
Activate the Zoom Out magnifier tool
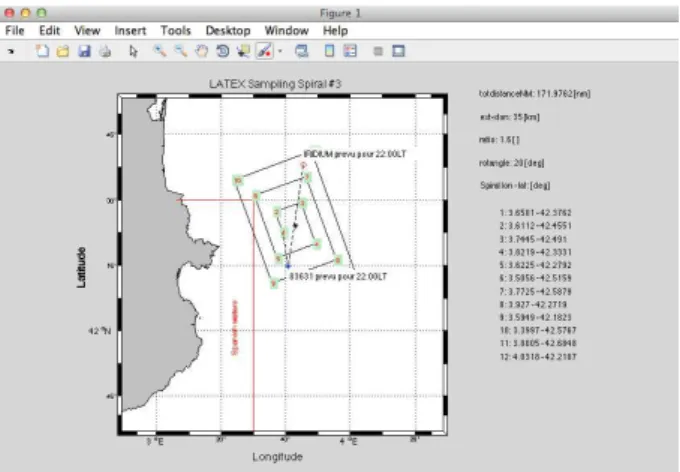181,51
